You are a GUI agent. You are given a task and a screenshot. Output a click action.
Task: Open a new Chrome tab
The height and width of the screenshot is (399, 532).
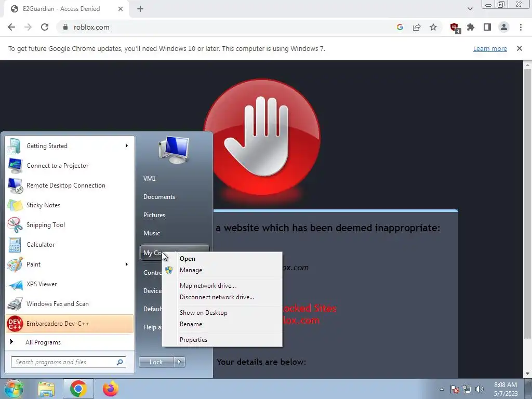[x=140, y=9]
